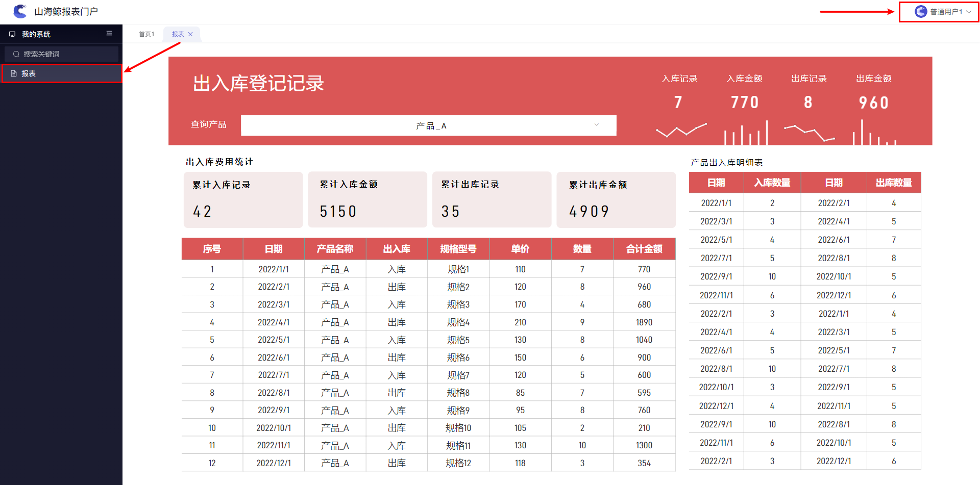Click the 合计金额 column header
Viewport: 980px width, 485px height.
coord(644,249)
